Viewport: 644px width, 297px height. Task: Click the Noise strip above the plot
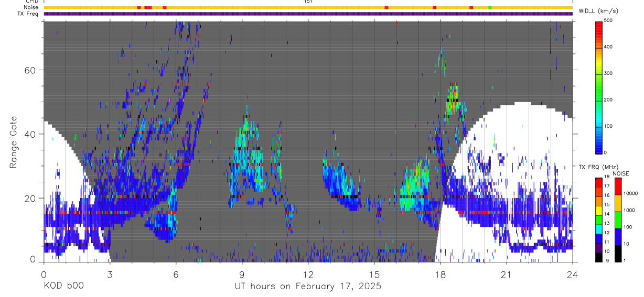tap(308, 7)
